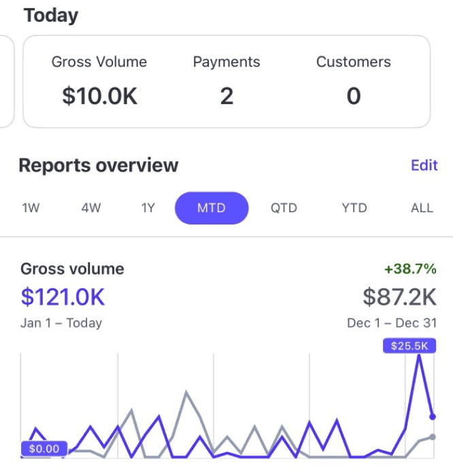Select the 4W time range tab
Screen dimensions: 453x476
tap(90, 208)
